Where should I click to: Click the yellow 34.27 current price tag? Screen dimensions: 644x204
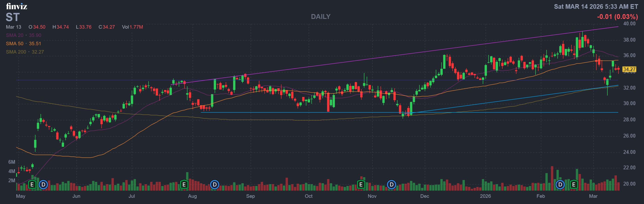(629, 69)
